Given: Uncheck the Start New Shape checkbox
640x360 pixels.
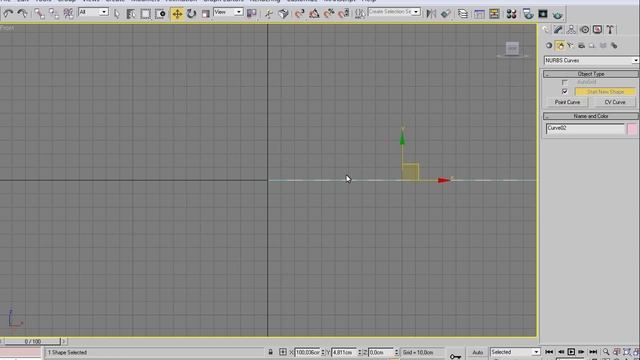Looking at the screenshot, I should click(565, 91).
